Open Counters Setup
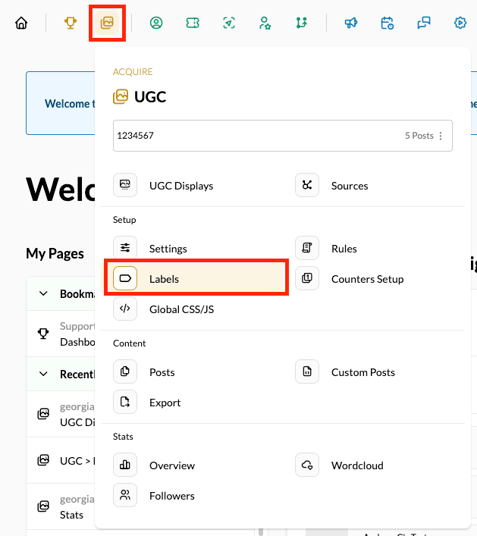The image size is (477, 536). click(x=367, y=279)
